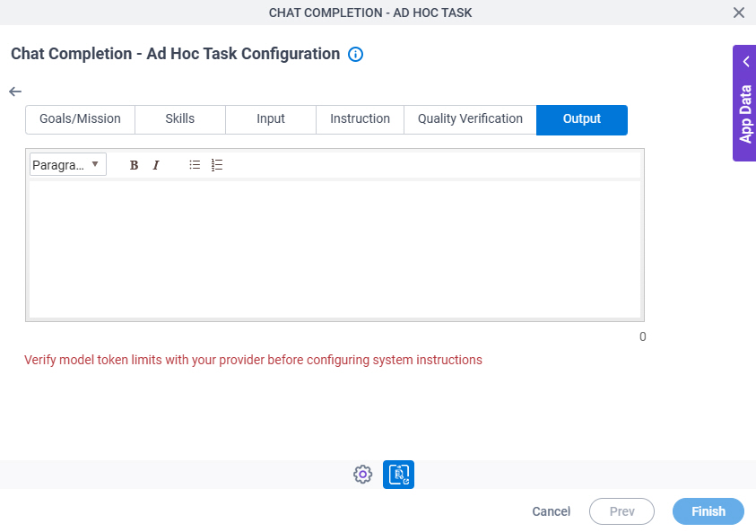Toggle italic formatting in the editor
The width and height of the screenshot is (756, 532).
(x=156, y=165)
